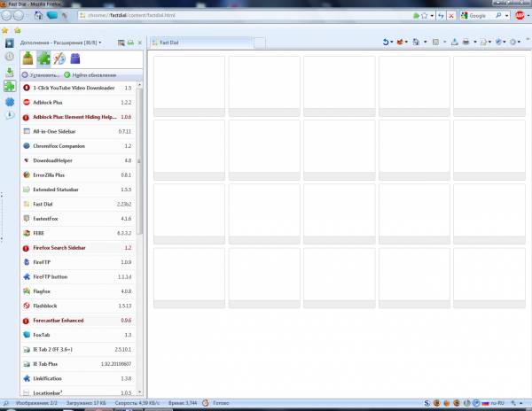Click the extensions list scroll-down arrow
This screenshot has width=532, height=411.
pos(139,392)
